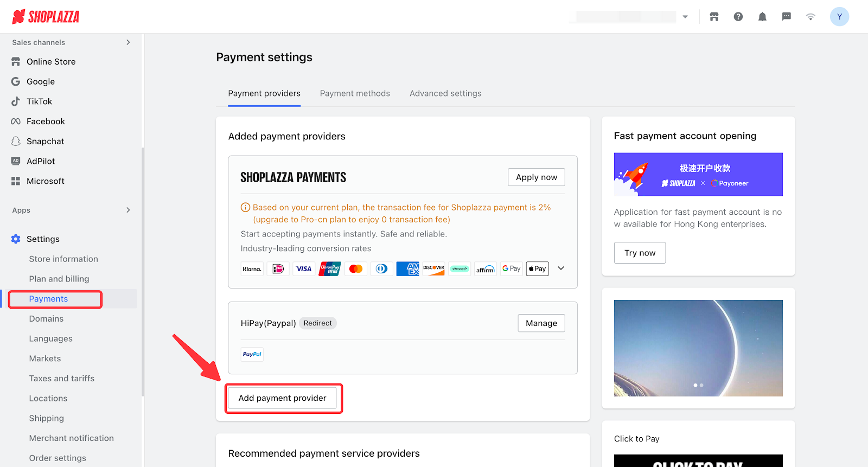Switch to Advanced settings tab
The image size is (868, 467).
(445, 93)
